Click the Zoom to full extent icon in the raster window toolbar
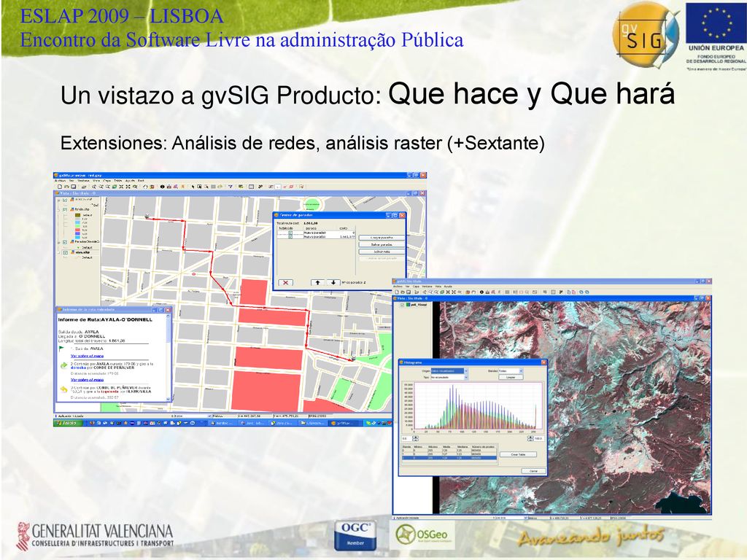Screen dimensions: 747x560 pos(442,292)
